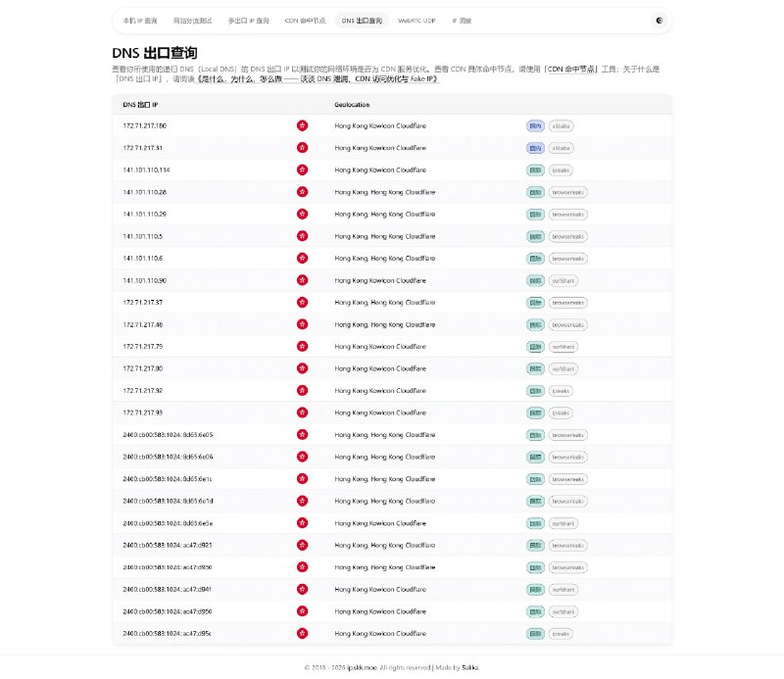
Task: Follow the CDN 命中节点 link in the description
Action: (x=571, y=69)
